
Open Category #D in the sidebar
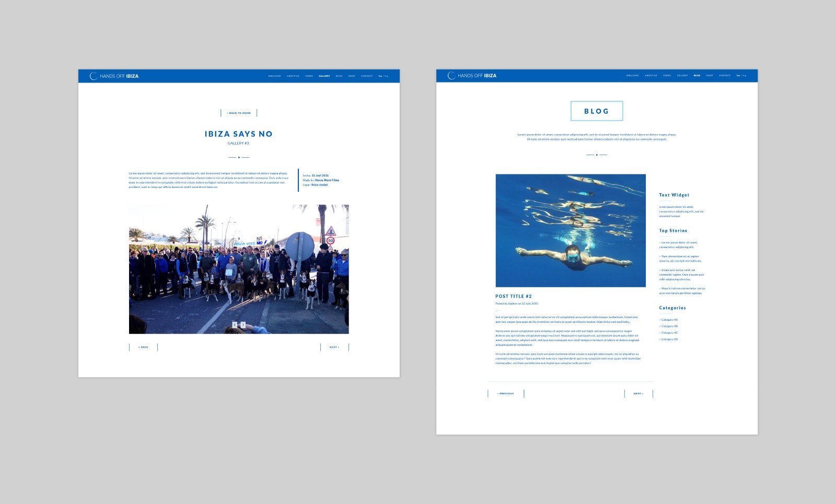(669, 339)
